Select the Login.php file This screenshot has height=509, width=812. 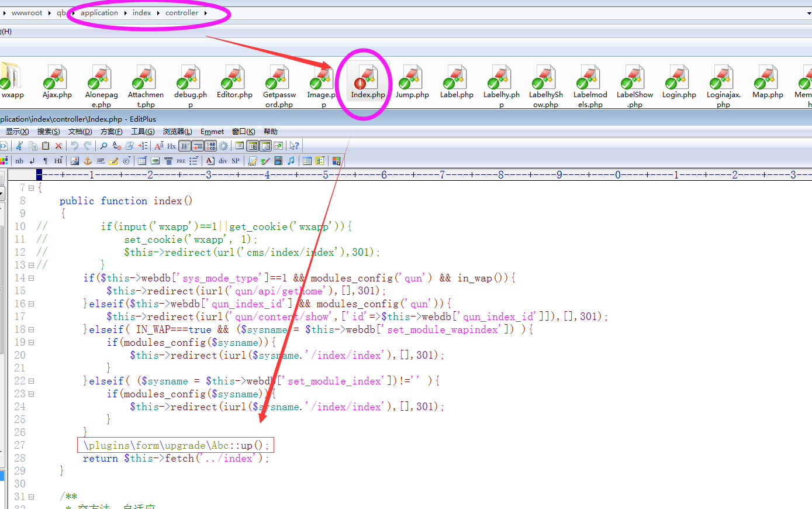click(679, 84)
